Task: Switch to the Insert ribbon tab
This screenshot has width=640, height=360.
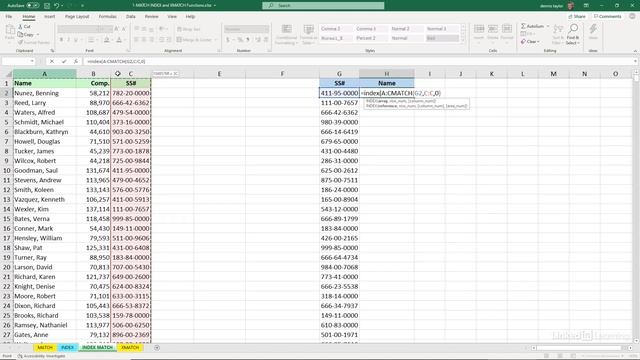Action: (49, 16)
